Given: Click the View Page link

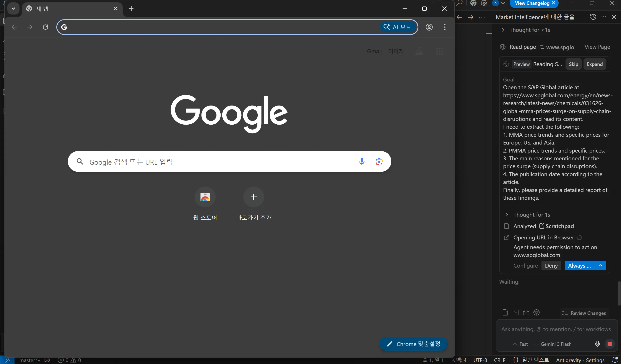Looking at the screenshot, I should click(x=597, y=47).
